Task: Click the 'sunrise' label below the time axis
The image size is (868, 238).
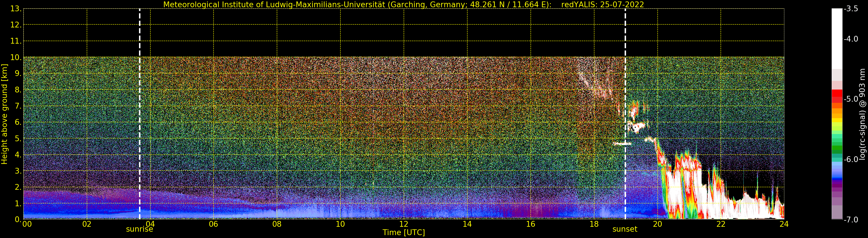Action: [140, 229]
